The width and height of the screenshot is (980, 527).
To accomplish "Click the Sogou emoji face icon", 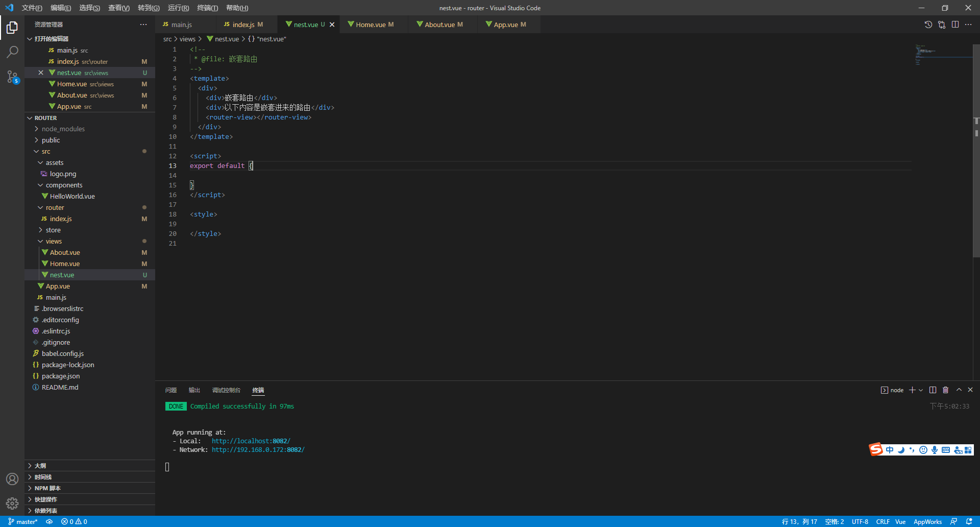I will coord(923,450).
